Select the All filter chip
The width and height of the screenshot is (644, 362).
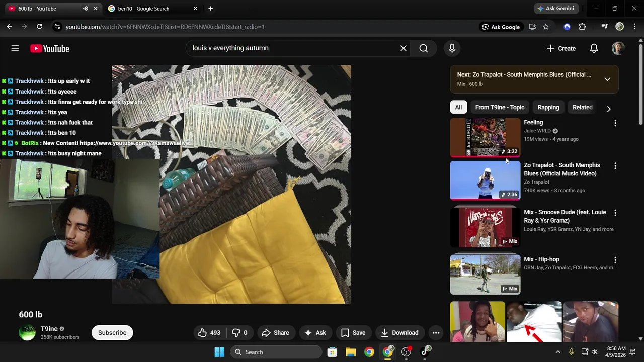(458, 107)
